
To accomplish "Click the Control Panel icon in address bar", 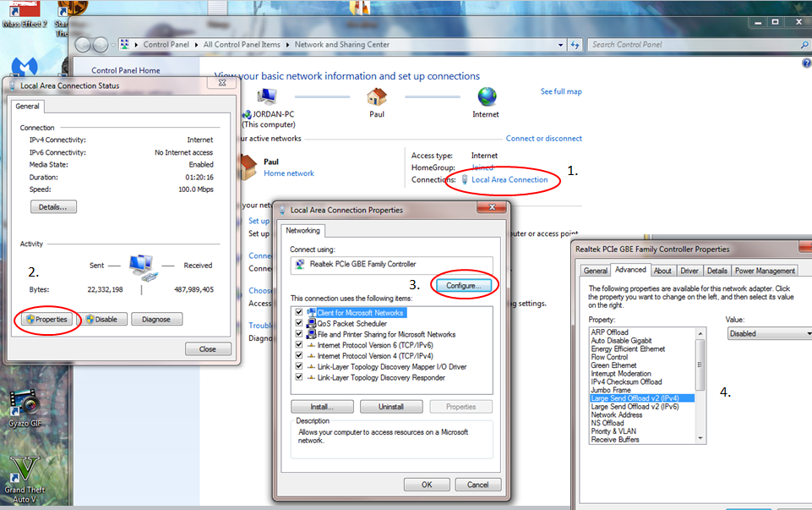I will tap(125, 45).
